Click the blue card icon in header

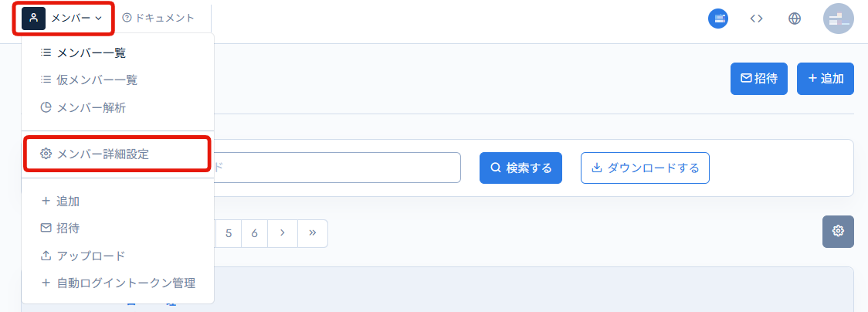tap(718, 19)
